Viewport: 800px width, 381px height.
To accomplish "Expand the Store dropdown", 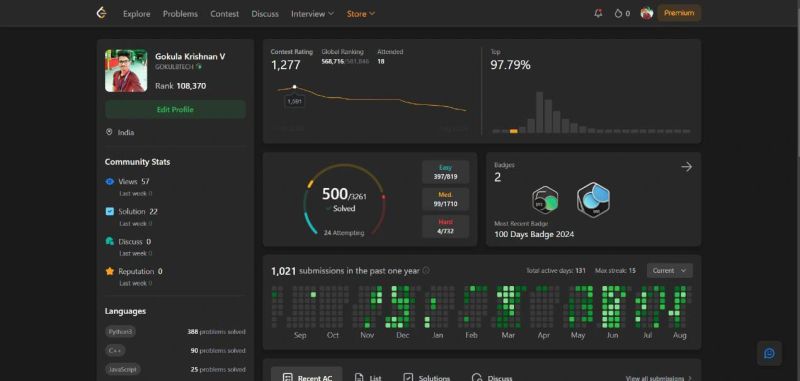I will click(x=361, y=14).
